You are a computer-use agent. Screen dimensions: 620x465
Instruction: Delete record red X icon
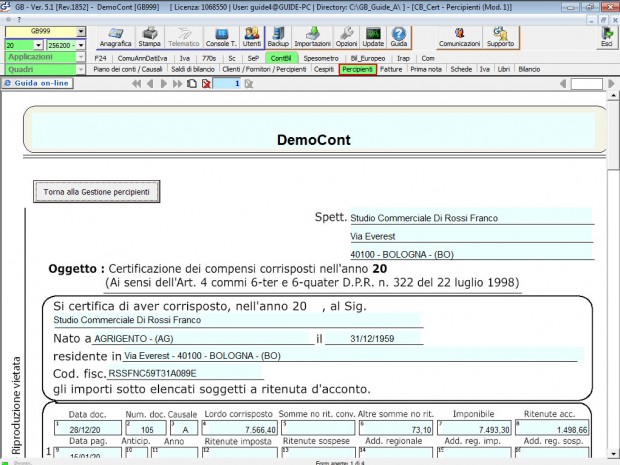[x=206, y=84]
